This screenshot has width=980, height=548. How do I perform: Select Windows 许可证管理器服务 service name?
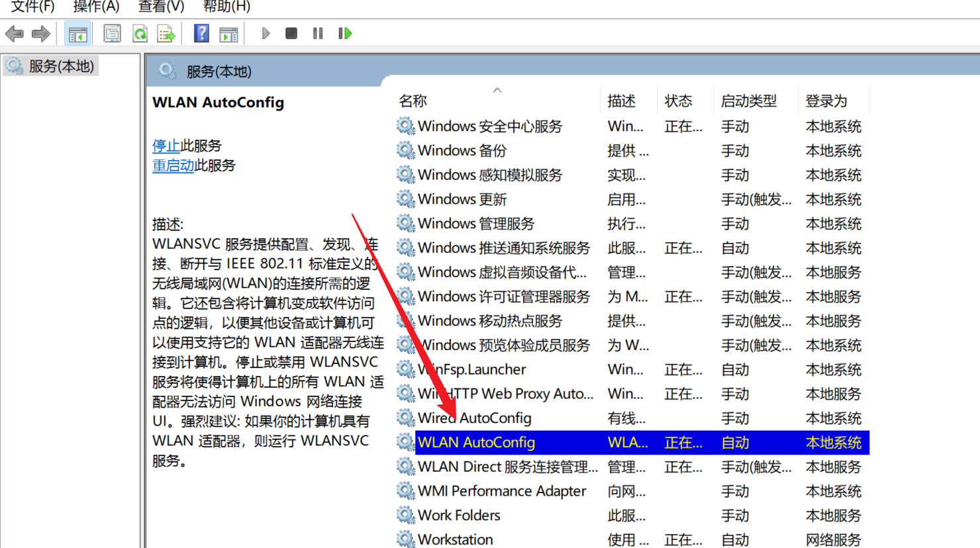point(504,297)
